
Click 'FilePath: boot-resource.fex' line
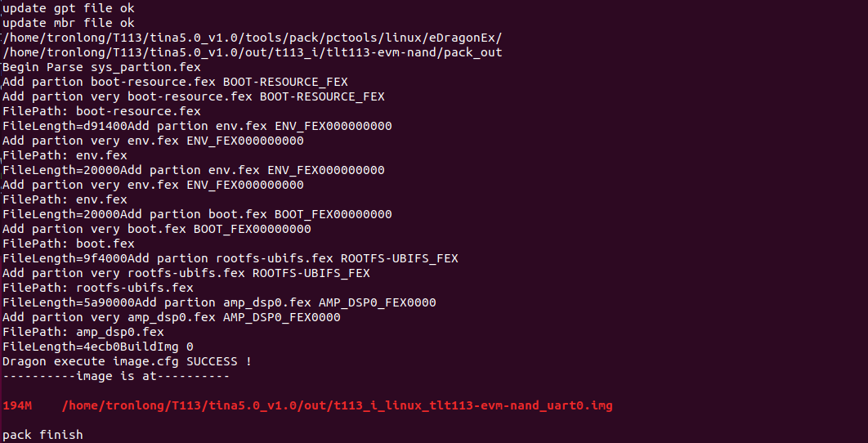[x=101, y=111]
